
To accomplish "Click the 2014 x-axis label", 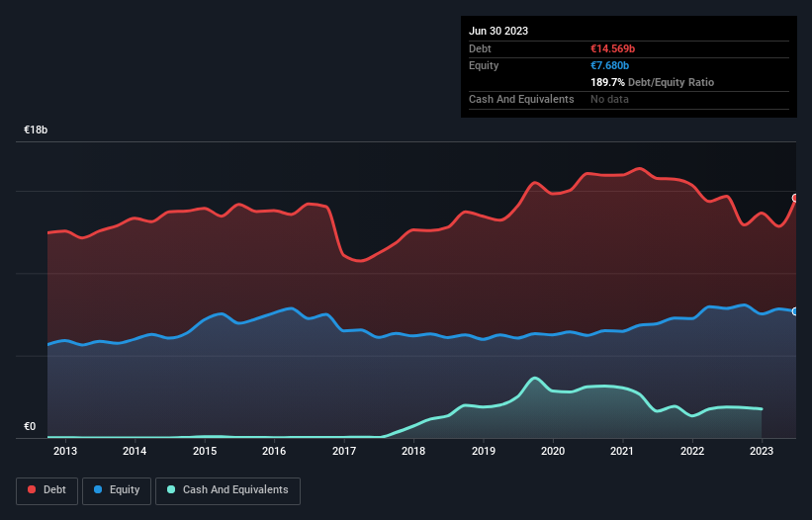I will [x=135, y=451].
